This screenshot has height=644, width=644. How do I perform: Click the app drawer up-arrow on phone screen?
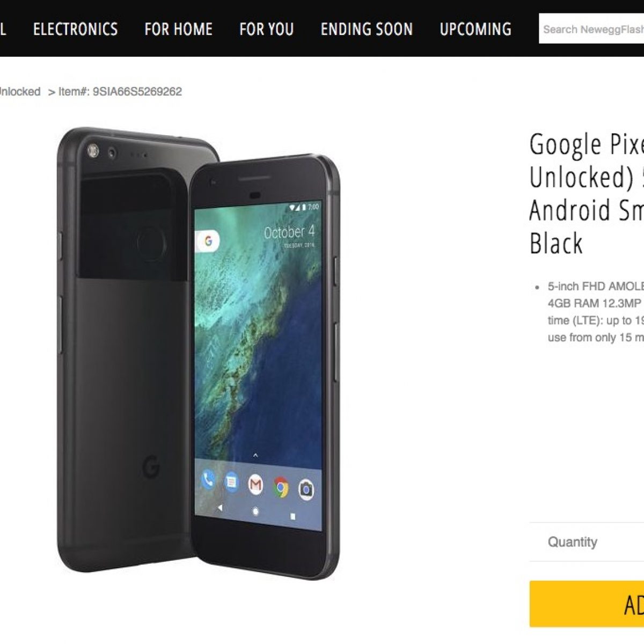[x=255, y=455]
